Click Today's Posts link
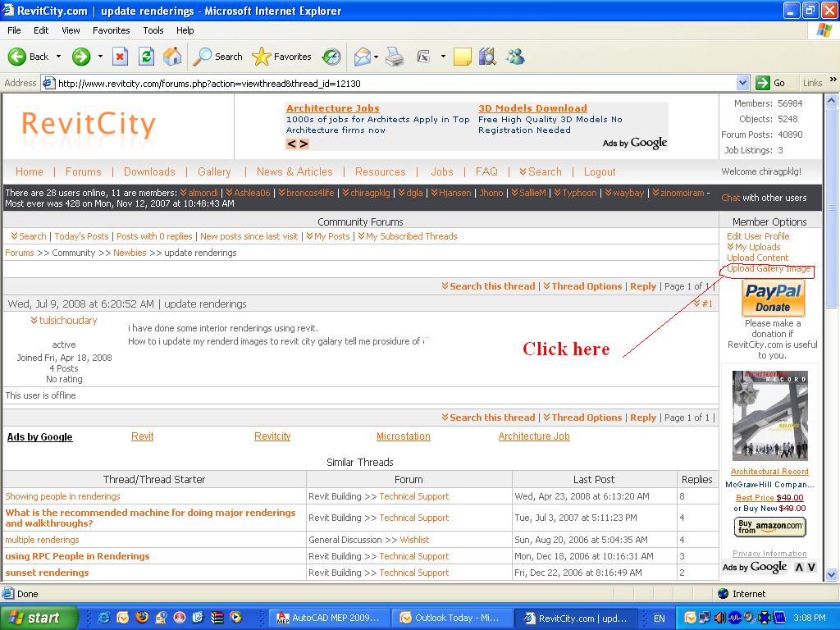This screenshot has width=840, height=630. [81, 236]
